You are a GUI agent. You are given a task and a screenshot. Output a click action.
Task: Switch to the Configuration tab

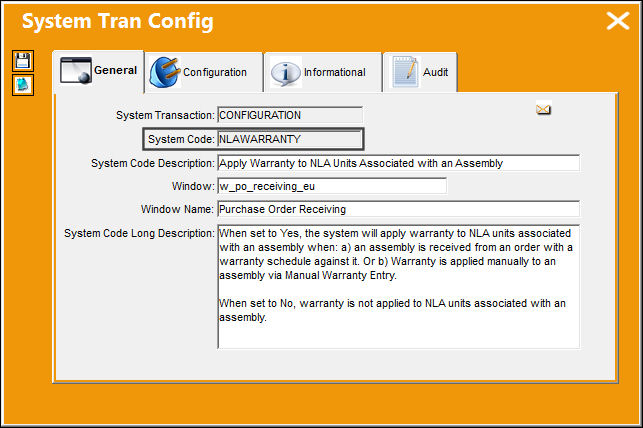[x=204, y=72]
